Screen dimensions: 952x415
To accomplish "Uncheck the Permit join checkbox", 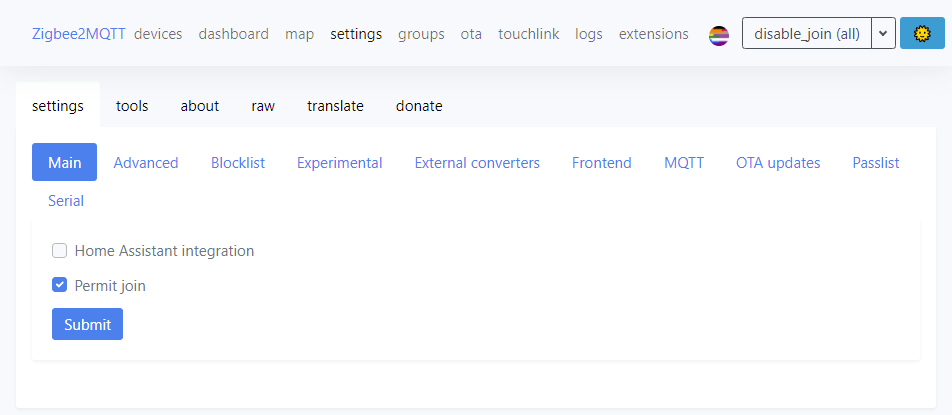I will tap(60, 285).
